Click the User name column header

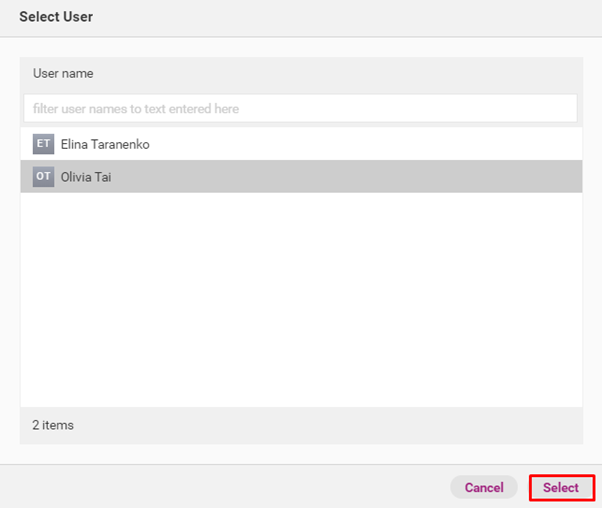(63, 73)
